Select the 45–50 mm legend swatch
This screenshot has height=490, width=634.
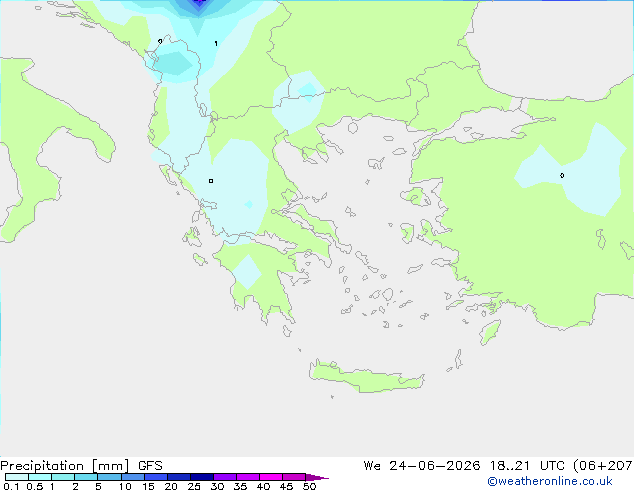tap(294, 477)
